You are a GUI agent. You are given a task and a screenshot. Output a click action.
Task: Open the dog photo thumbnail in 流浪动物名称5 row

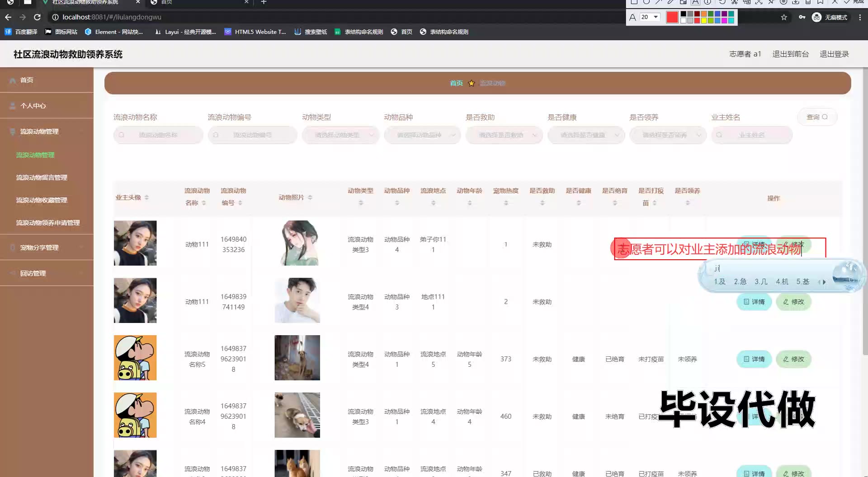pyautogui.click(x=297, y=358)
